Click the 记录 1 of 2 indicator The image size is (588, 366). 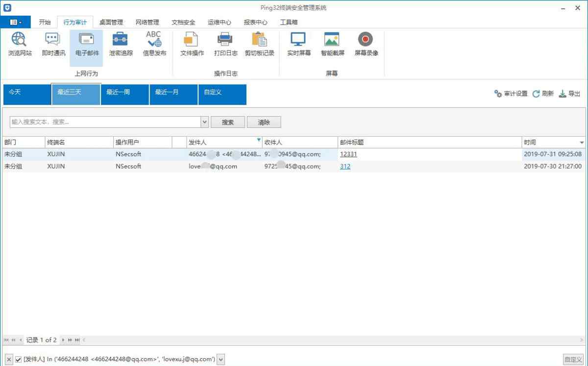[42, 340]
